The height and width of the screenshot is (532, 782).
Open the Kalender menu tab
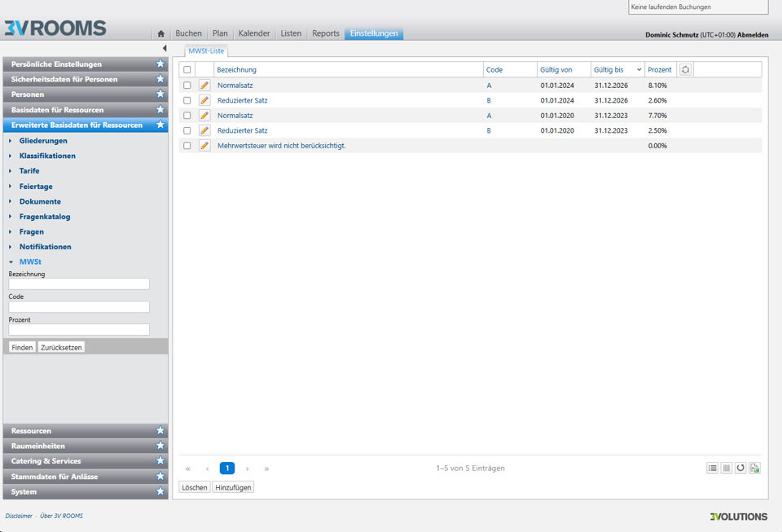coord(254,33)
